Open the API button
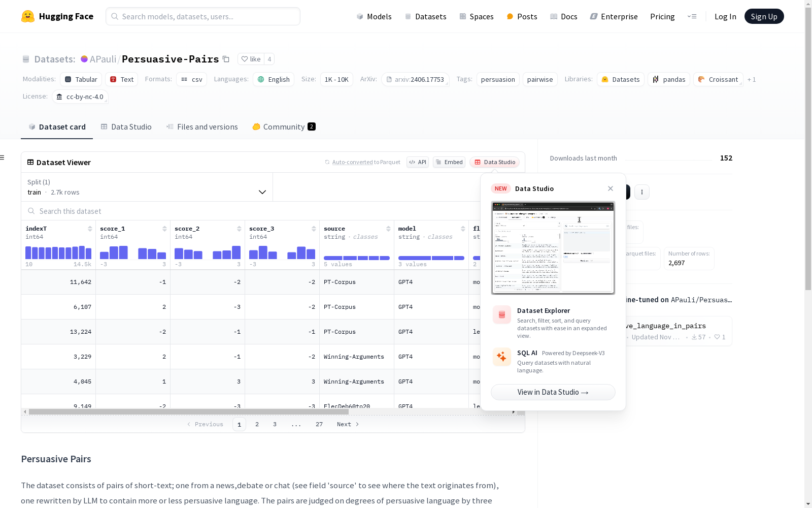Viewport: 812px width, 508px height. [x=418, y=162]
